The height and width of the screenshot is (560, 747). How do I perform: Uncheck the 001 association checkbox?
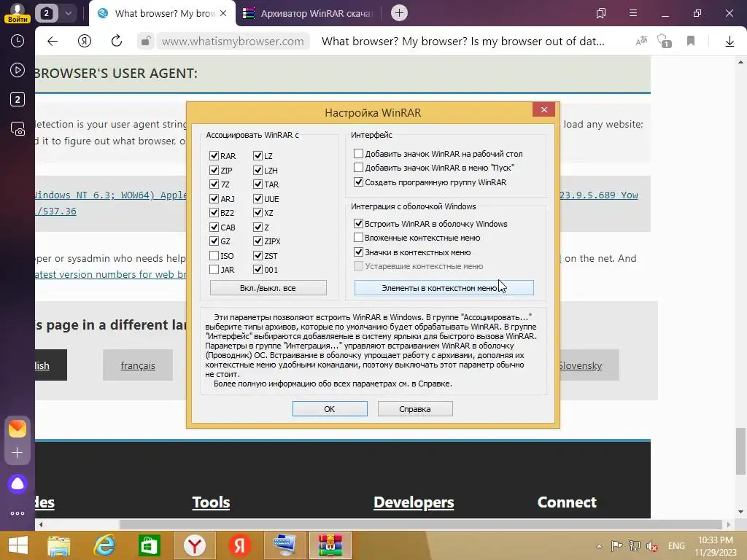tap(258, 270)
